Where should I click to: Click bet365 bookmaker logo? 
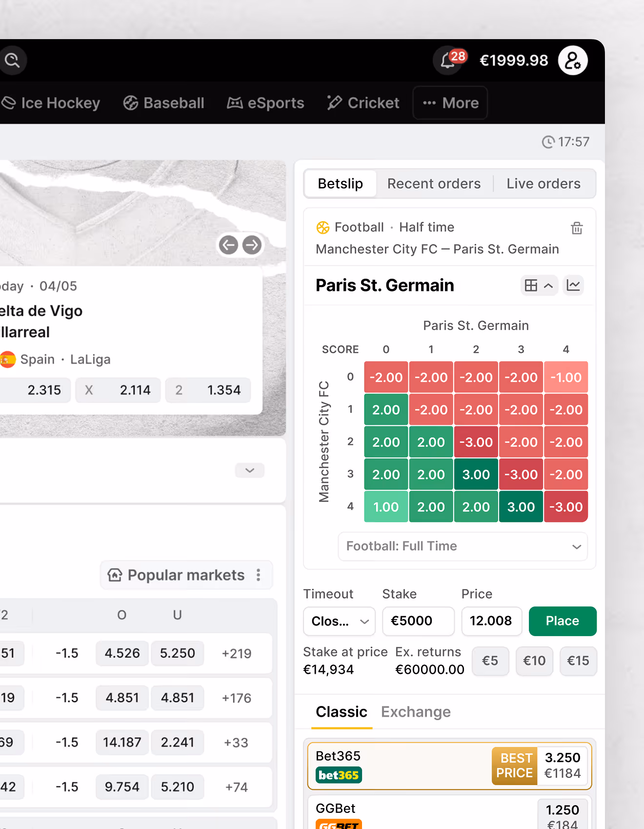pyautogui.click(x=339, y=775)
